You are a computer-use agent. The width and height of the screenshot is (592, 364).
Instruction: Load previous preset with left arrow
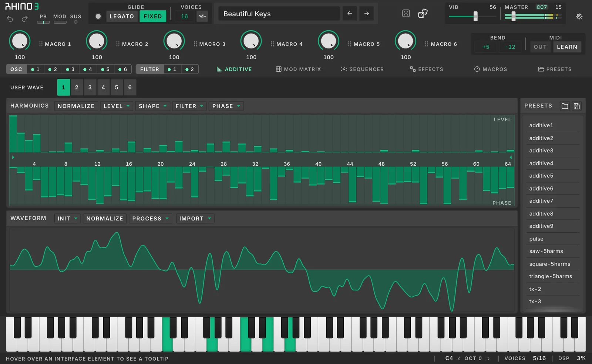click(350, 14)
